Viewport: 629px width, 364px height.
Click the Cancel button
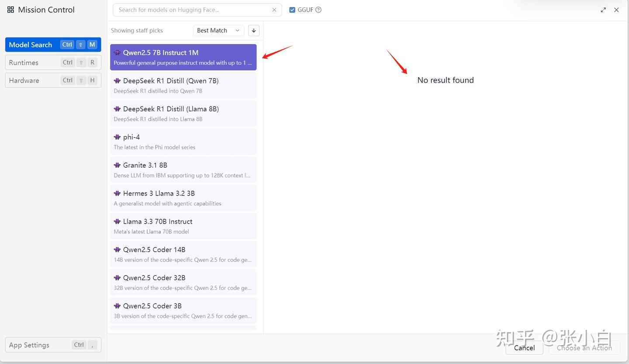pyautogui.click(x=524, y=348)
